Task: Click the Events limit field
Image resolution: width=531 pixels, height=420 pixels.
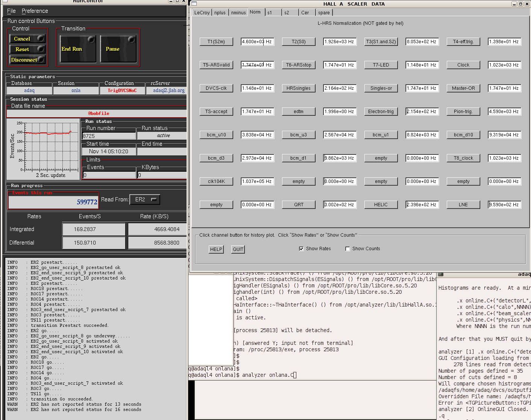Action: [x=109, y=175]
